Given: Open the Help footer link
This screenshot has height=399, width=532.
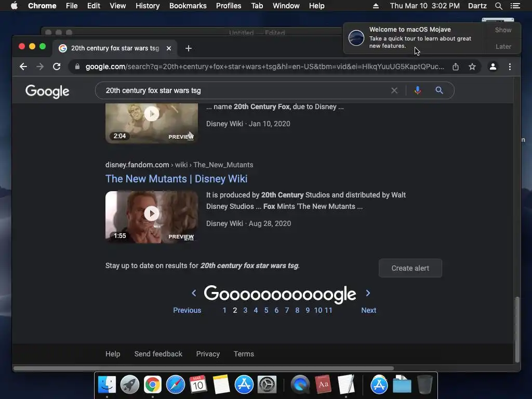Looking at the screenshot, I should tap(113, 354).
